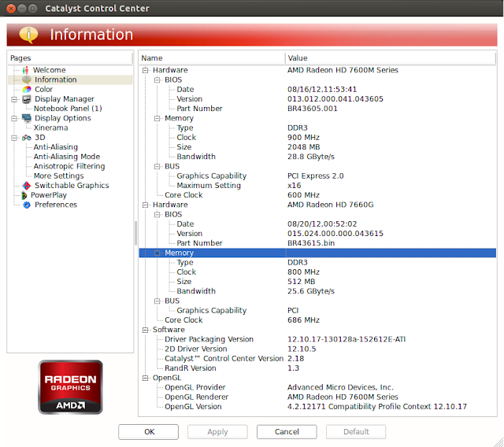Collapse the BIOS node under 7600M hardware
The height and width of the screenshot is (447, 504).
pos(157,79)
